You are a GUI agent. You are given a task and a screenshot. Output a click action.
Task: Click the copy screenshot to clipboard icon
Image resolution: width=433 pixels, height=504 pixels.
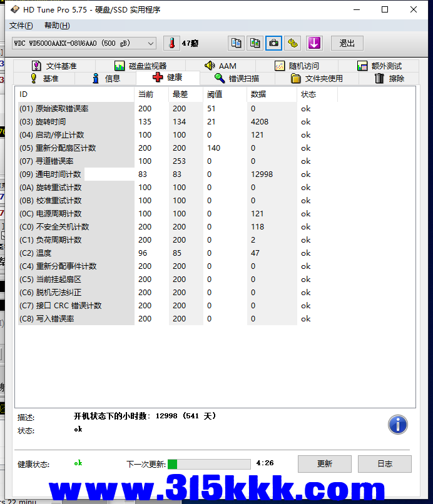coord(255,43)
